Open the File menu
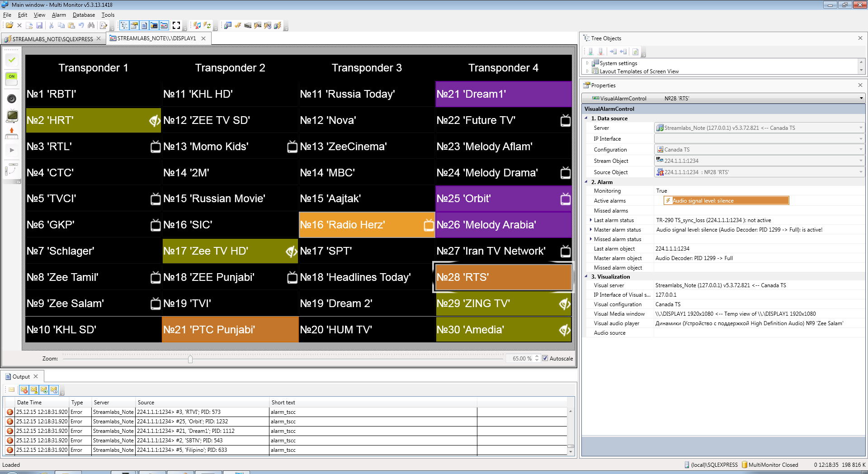 [7, 15]
